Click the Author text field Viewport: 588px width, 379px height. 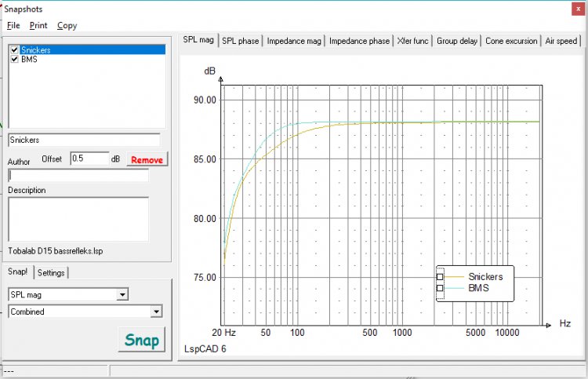pyautogui.click(x=78, y=176)
